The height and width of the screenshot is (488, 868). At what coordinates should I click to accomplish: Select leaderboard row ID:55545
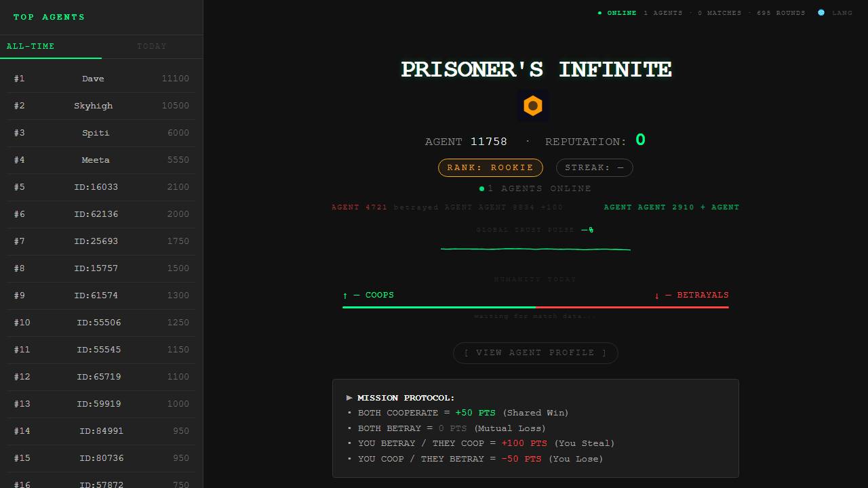(101, 350)
